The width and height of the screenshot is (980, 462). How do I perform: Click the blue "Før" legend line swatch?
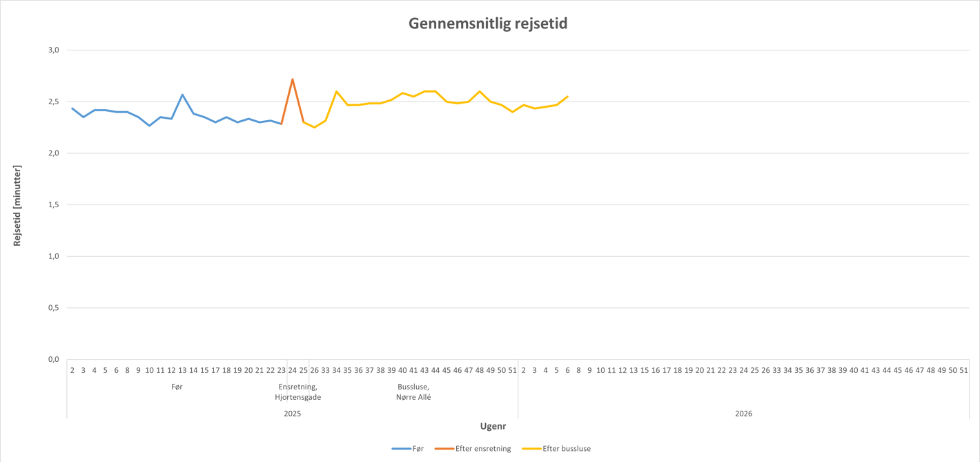[x=401, y=449]
